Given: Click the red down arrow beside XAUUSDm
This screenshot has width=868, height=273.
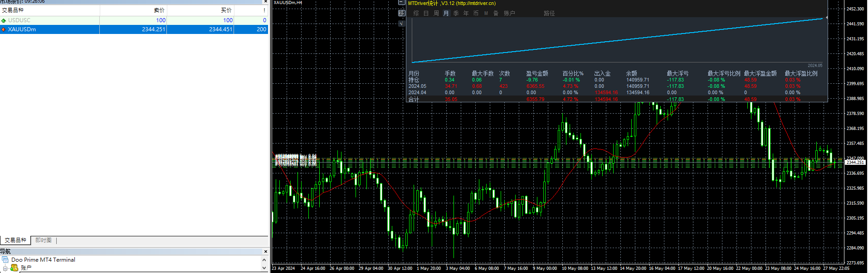Looking at the screenshot, I should coord(4,29).
